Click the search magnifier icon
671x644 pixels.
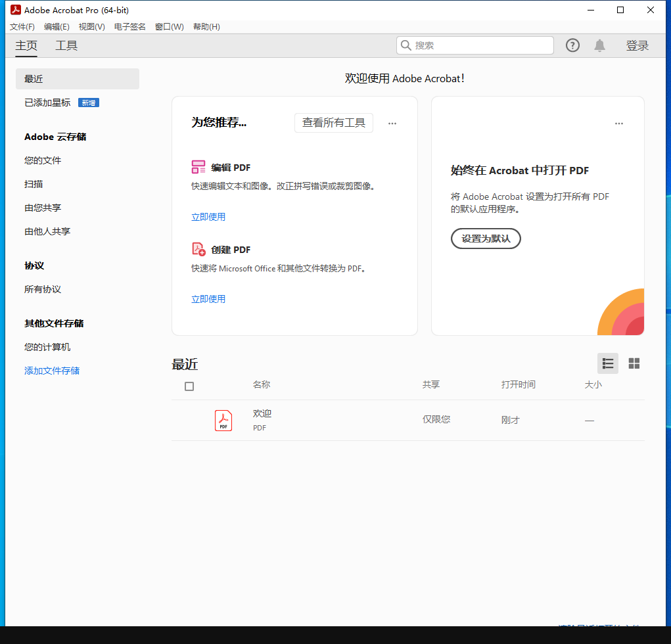pyautogui.click(x=406, y=45)
